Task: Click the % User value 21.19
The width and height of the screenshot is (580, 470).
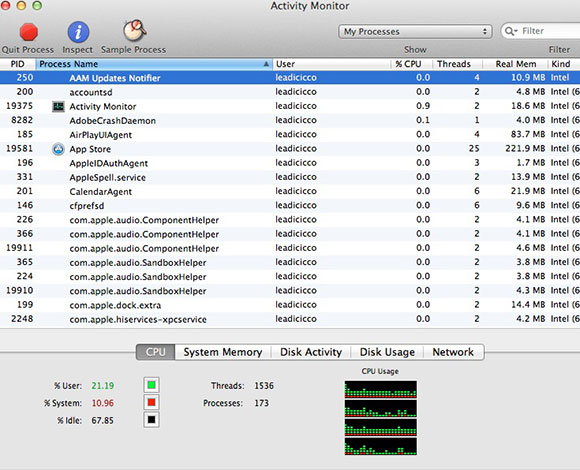Action: (102, 386)
